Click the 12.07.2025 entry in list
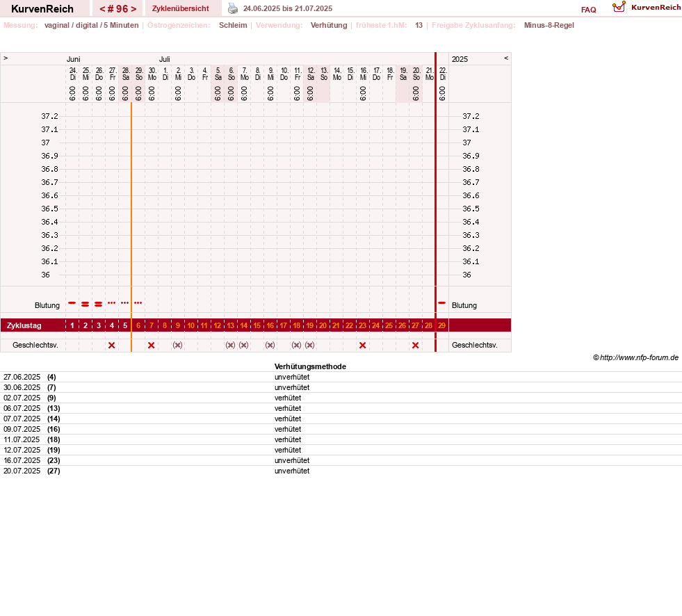The image size is (682, 616). click(x=341, y=451)
